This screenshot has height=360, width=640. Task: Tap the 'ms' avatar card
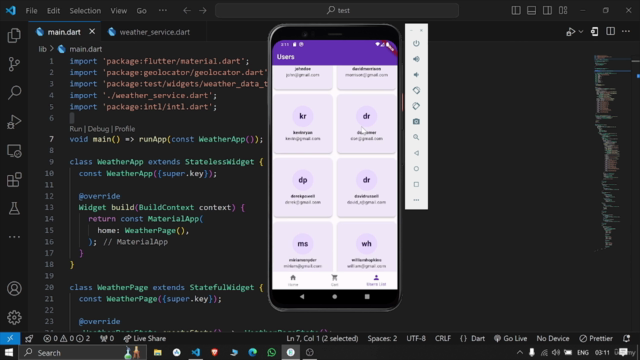(303, 247)
